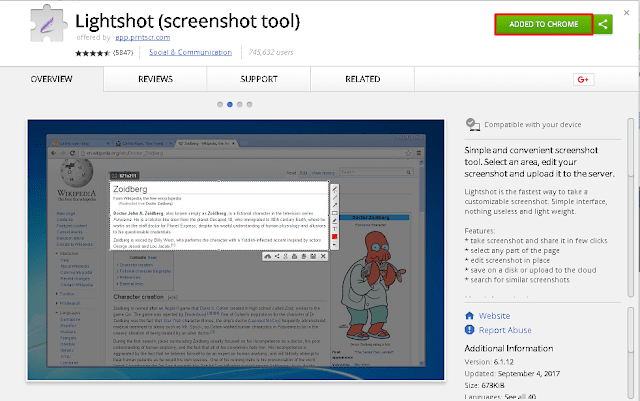The width and height of the screenshot is (640, 401).
Task: Click the Added to Chrome button
Action: (x=543, y=25)
